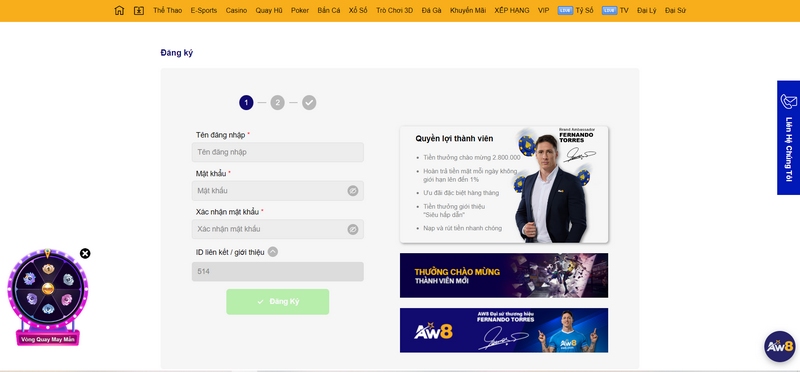The image size is (800, 372).
Task: Go to the home icon in navbar
Action: 119,10
